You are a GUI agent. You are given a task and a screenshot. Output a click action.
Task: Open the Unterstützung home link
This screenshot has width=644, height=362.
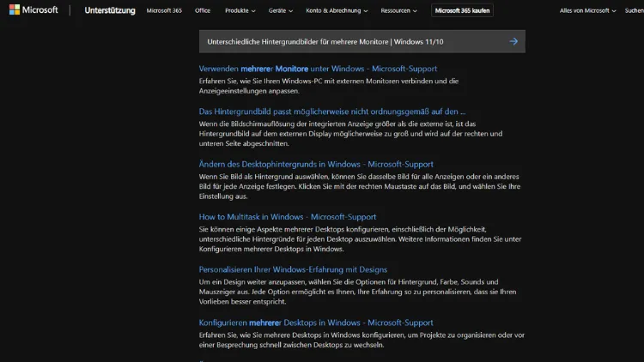pyautogui.click(x=110, y=10)
